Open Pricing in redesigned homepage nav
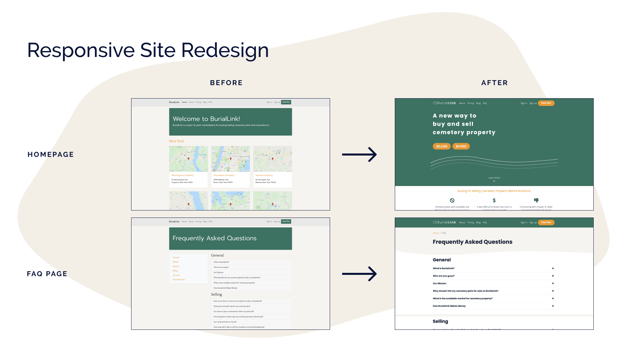The image size is (644, 362). [471, 103]
